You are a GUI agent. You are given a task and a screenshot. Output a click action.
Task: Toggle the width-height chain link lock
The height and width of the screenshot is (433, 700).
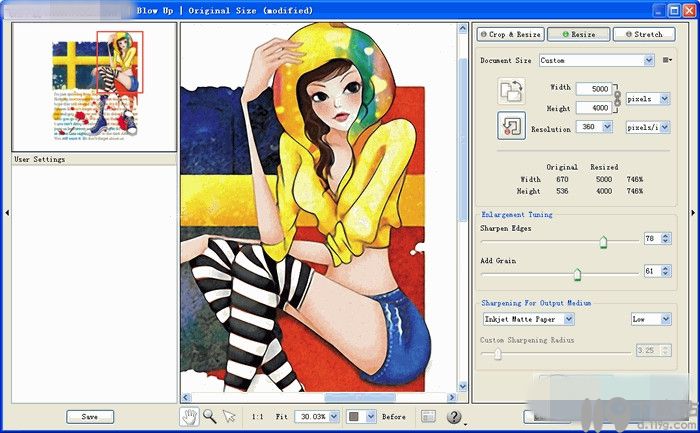617,99
